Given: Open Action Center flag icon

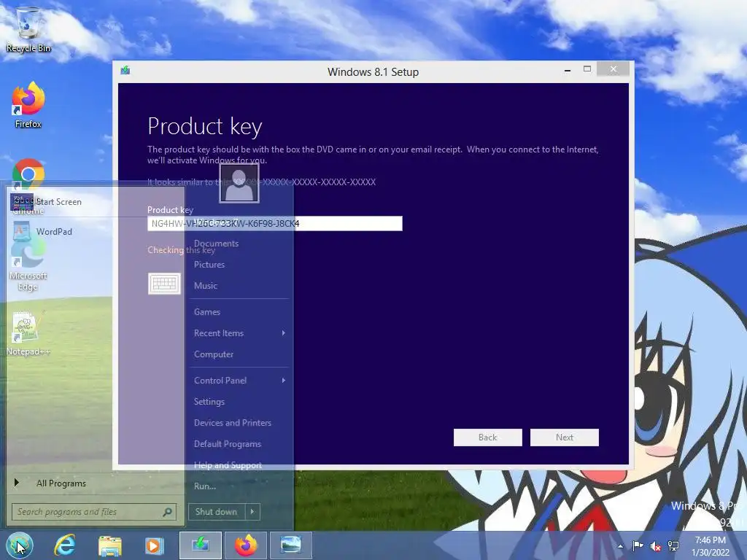Looking at the screenshot, I should 638,546.
